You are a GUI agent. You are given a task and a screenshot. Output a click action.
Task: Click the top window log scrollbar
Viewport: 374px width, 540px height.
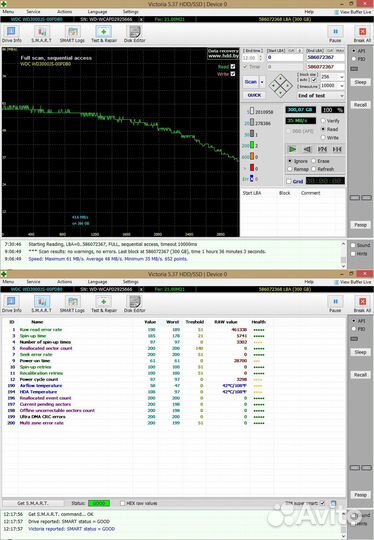[343, 255]
